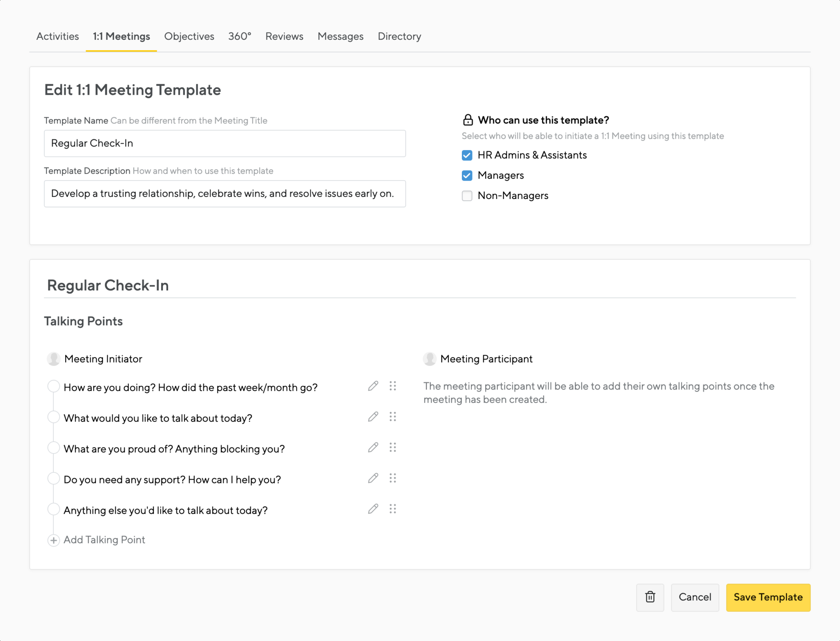Click the 'Regular Check-In' meeting title heading
Image resolution: width=840 pixels, height=641 pixels.
[x=108, y=286]
